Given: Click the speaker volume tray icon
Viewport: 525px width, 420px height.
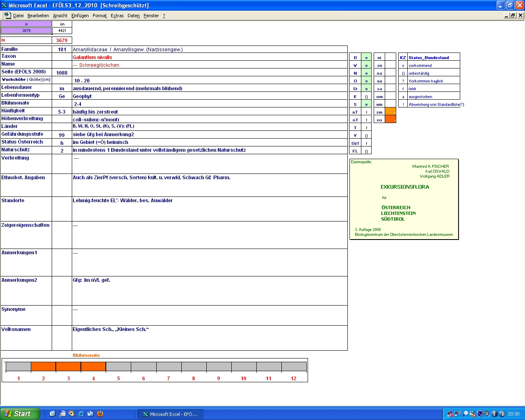Looking at the screenshot, I should click(x=487, y=414).
